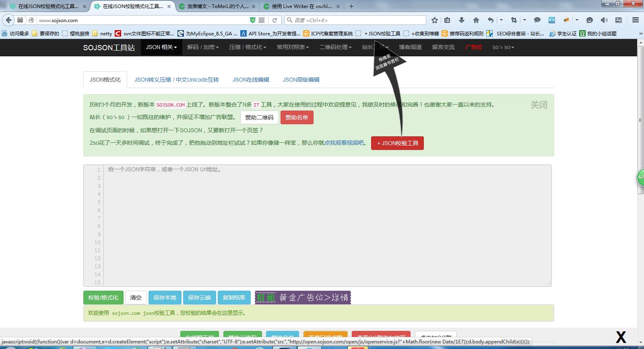
Task: Open the 博客频道 nav link
Action: (410, 47)
